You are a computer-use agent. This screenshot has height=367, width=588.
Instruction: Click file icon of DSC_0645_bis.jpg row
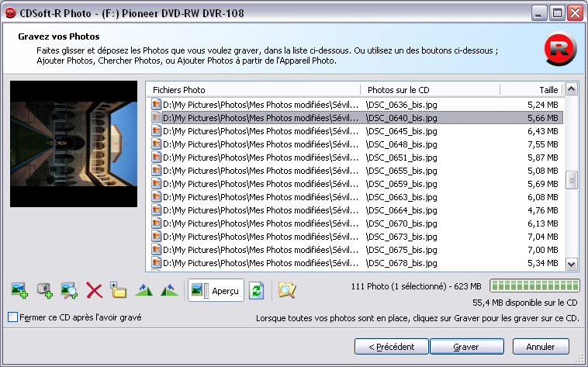point(157,130)
